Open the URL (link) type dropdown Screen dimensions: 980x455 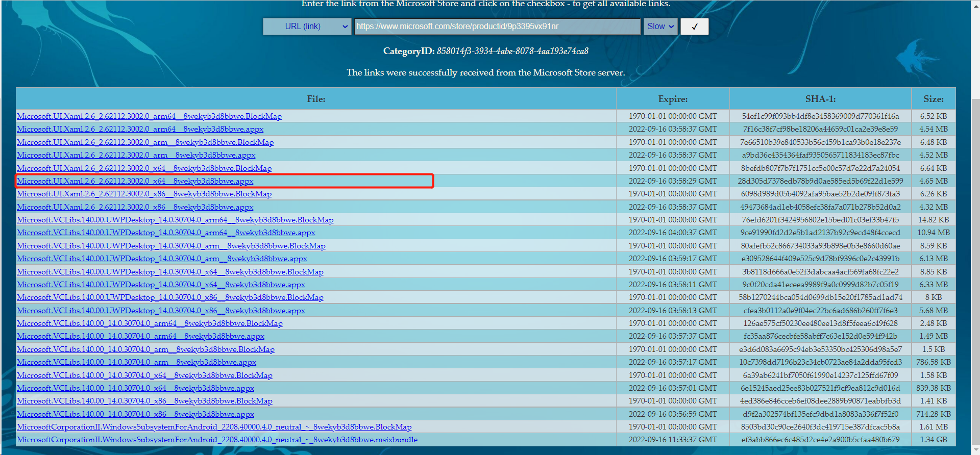307,27
